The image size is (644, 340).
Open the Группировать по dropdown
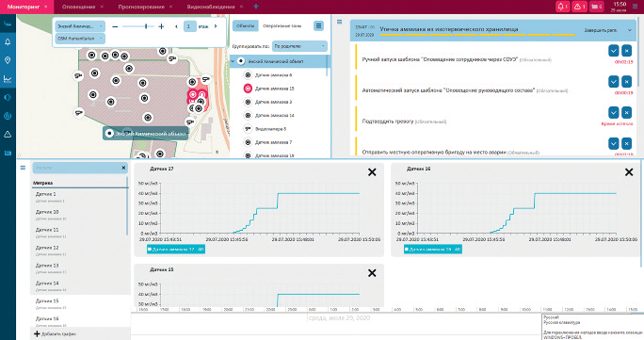tap(299, 46)
